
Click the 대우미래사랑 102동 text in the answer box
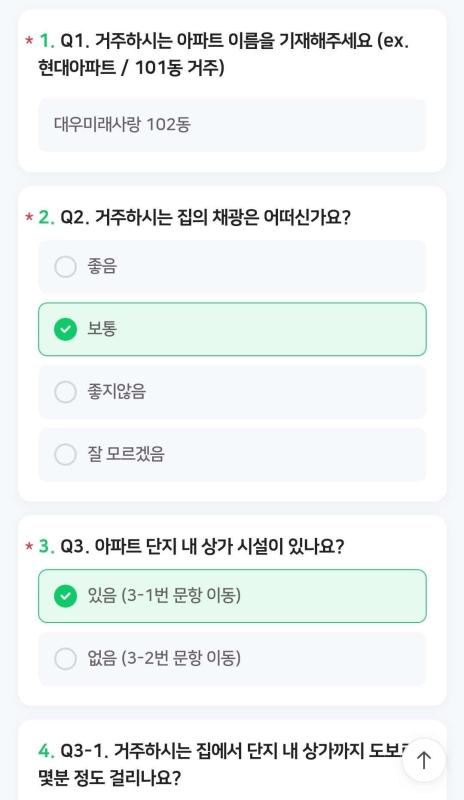123,124
